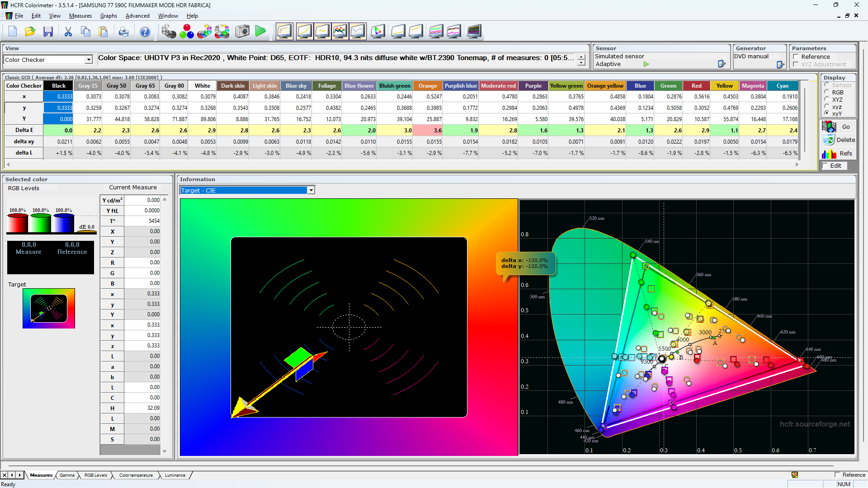Click the Bluish green column header
The width and height of the screenshot is (868, 488).
(x=395, y=86)
